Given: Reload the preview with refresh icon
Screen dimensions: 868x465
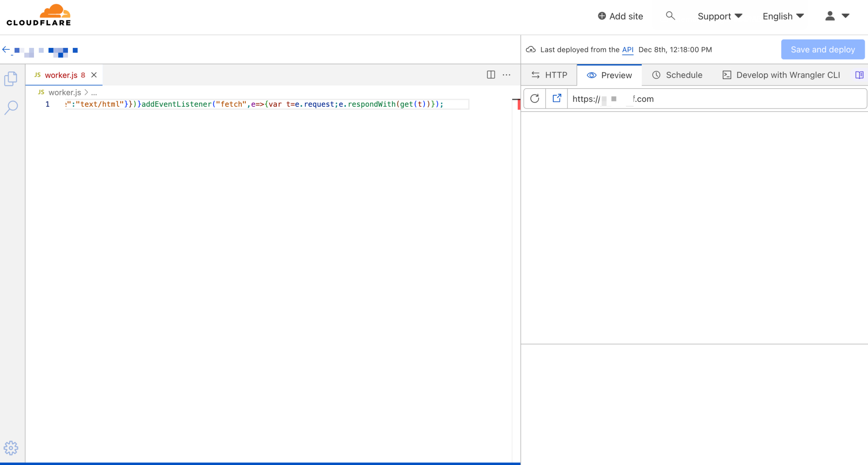Looking at the screenshot, I should pyautogui.click(x=534, y=99).
